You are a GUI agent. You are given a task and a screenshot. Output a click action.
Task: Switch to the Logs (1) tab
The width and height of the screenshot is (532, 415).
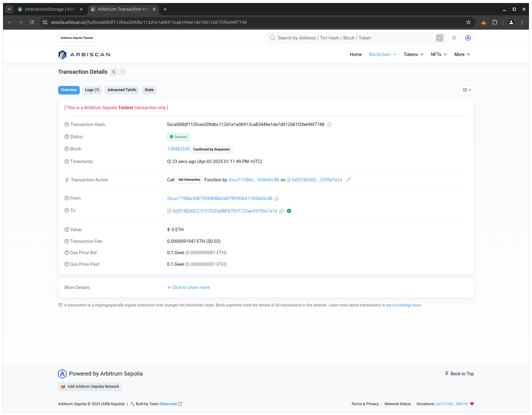coord(92,90)
